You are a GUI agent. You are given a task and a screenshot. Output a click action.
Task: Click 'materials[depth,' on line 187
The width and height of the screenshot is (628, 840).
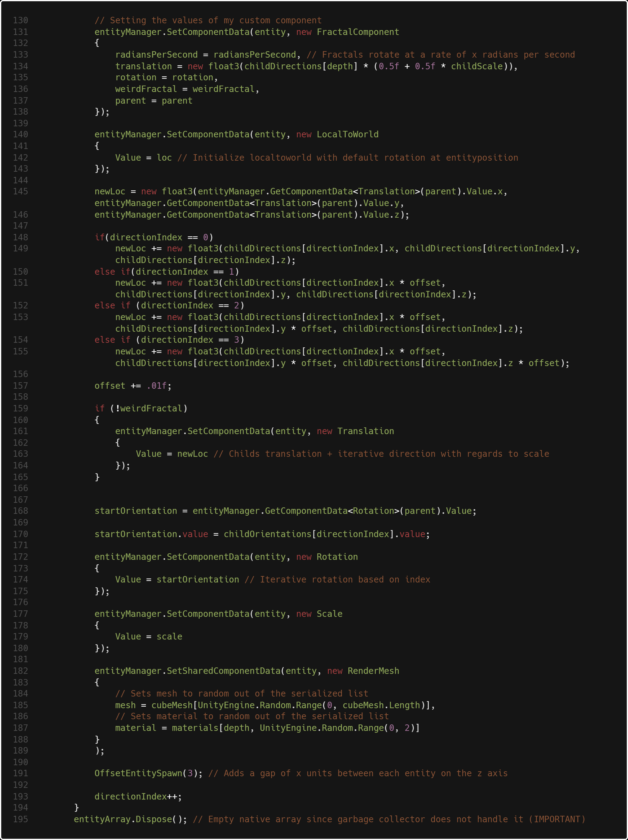(x=213, y=728)
